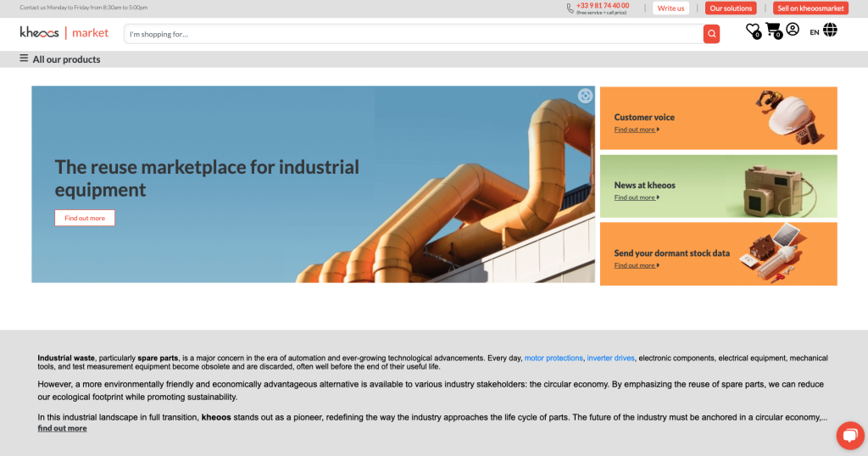The width and height of the screenshot is (868, 456).
Task: Click the Send your dormant stock data heading
Action: (x=672, y=253)
